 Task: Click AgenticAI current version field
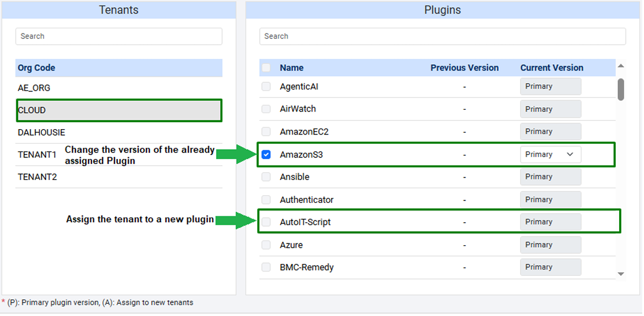(x=550, y=87)
